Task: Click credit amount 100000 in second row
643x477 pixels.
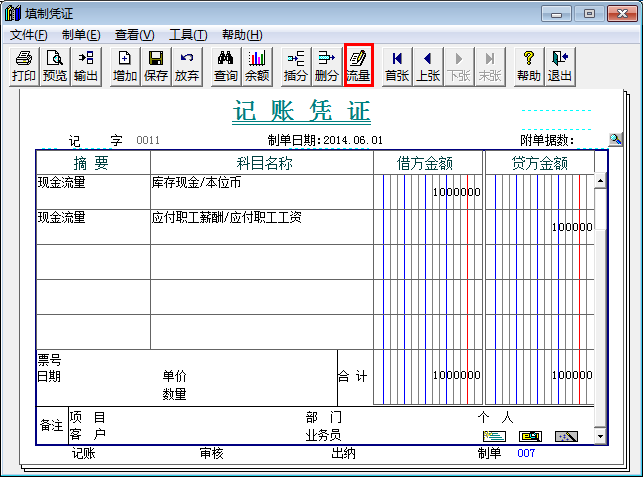Action: (572, 227)
